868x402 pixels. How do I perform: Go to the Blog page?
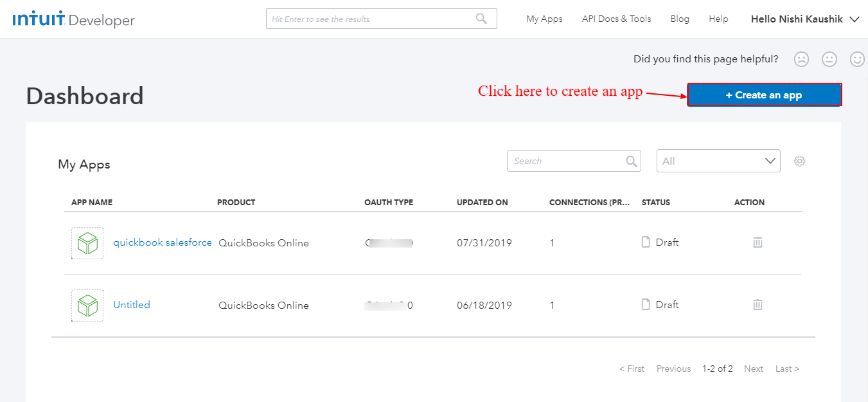pos(679,19)
